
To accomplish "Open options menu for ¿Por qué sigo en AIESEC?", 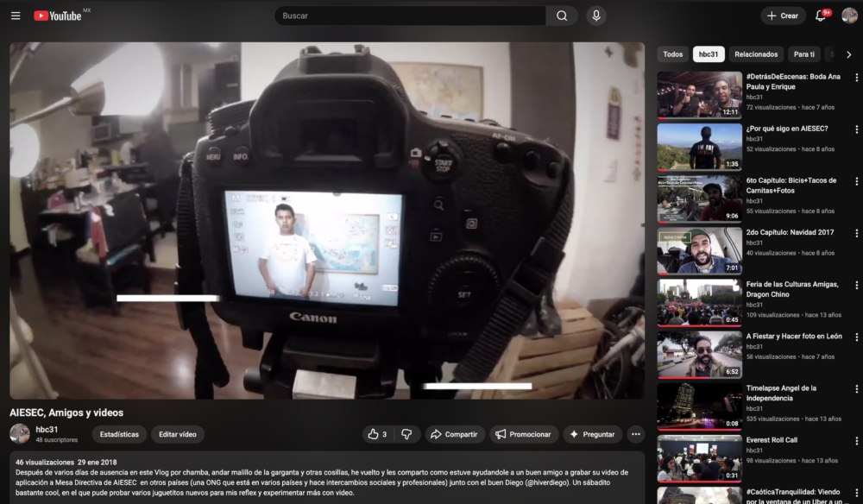I will click(856, 129).
